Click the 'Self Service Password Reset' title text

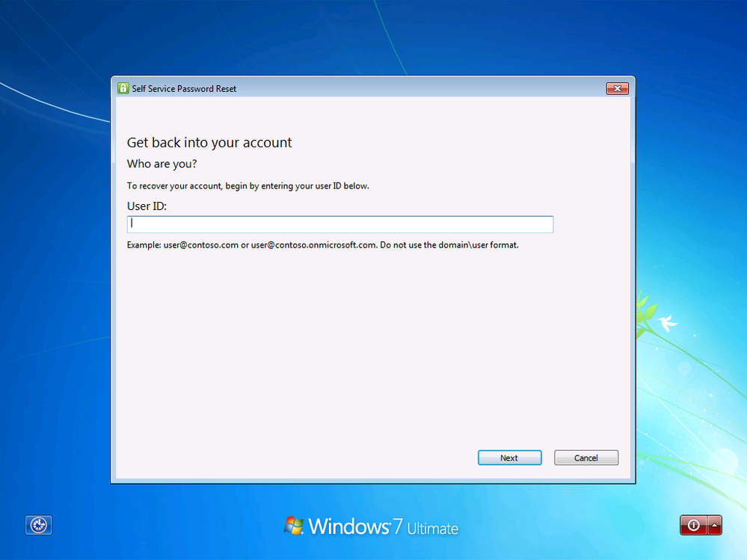click(x=184, y=88)
